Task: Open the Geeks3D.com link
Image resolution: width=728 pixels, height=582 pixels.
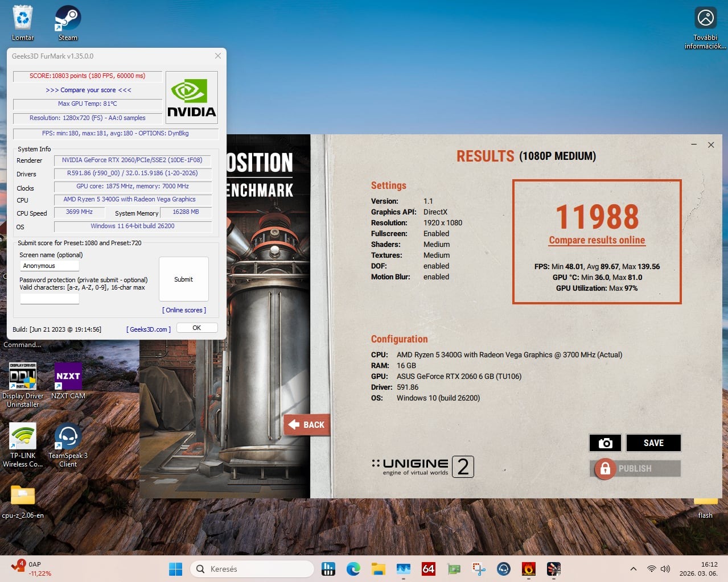Action: (149, 329)
